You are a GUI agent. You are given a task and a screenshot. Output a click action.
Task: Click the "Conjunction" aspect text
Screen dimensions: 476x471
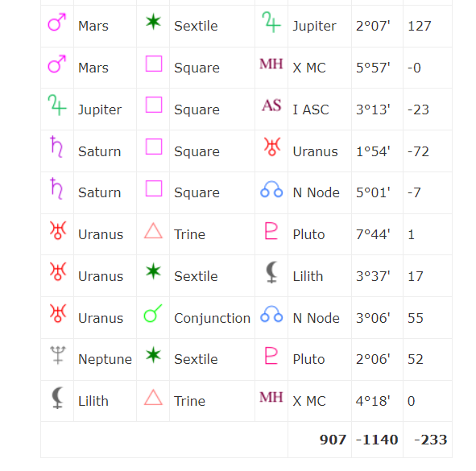tap(212, 318)
